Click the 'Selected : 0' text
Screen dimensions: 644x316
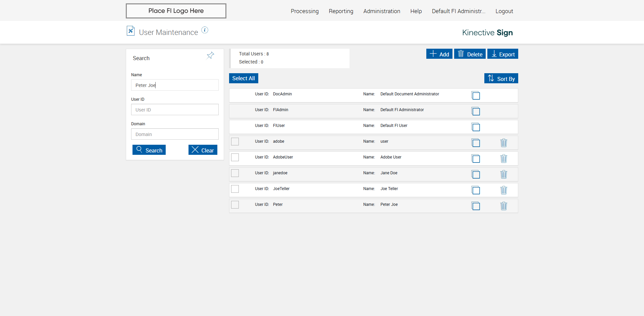coord(251,62)
